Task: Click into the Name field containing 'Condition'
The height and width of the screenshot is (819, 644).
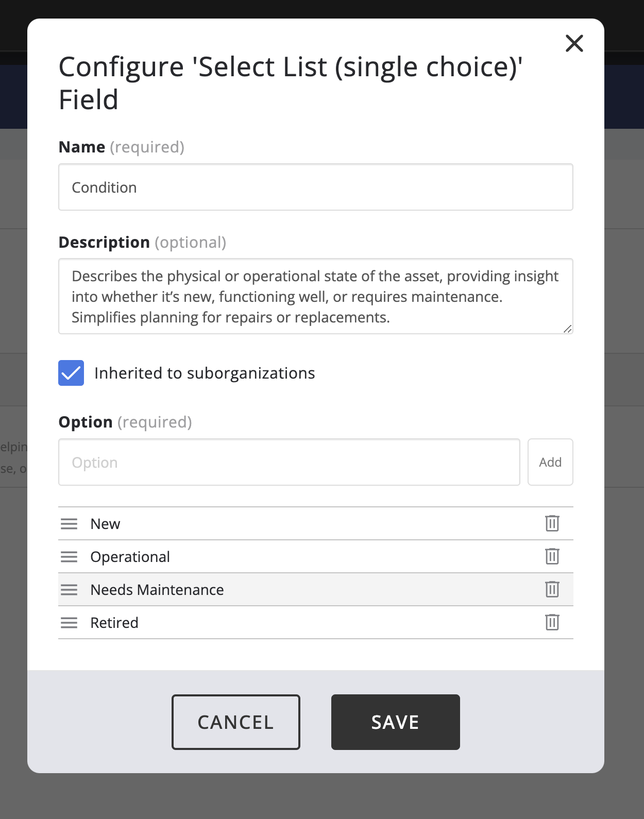Action: click(x=315, y=187)
